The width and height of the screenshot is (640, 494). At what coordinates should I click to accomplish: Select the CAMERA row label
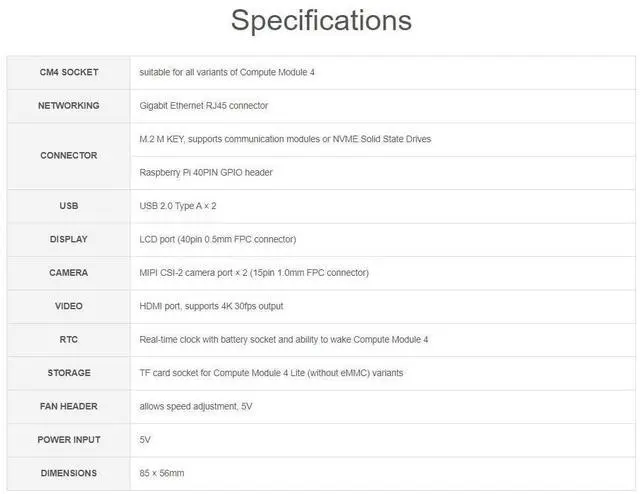[x=68, y=272]
